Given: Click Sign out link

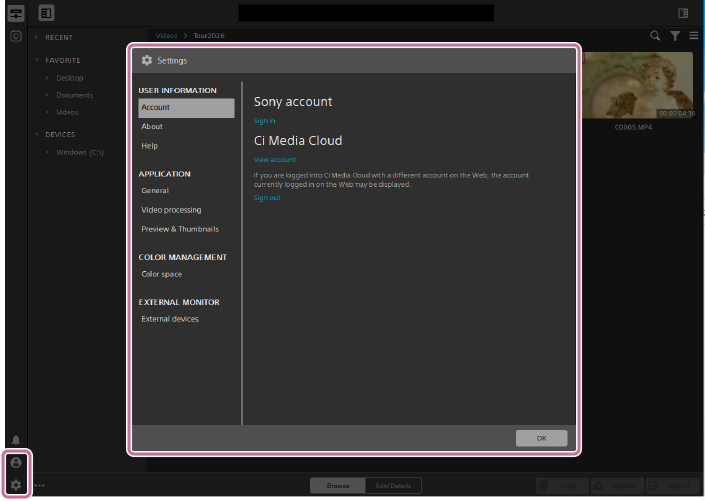Looking at the screenshot, I should (267, 198).
